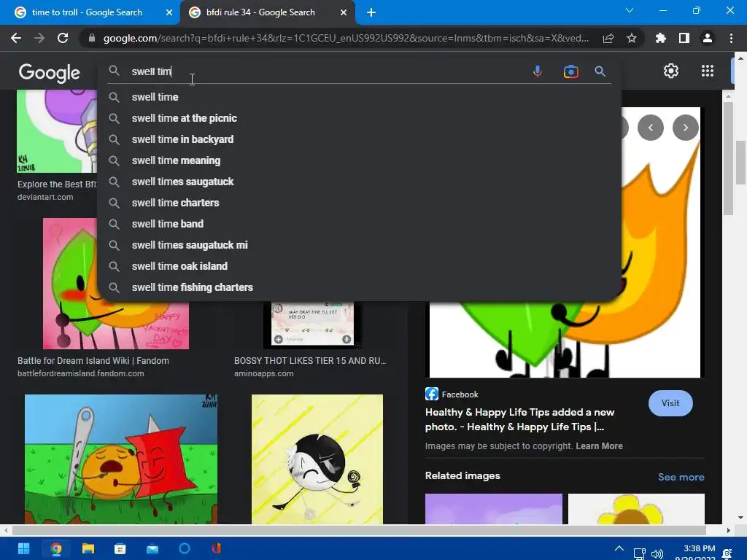Show next image in preview panel

pos(686,128)
